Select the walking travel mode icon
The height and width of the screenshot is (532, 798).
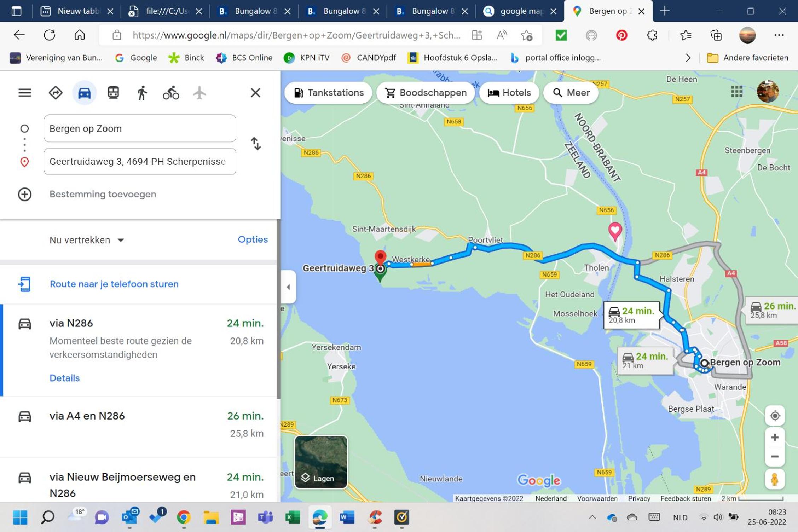[142, 93]
